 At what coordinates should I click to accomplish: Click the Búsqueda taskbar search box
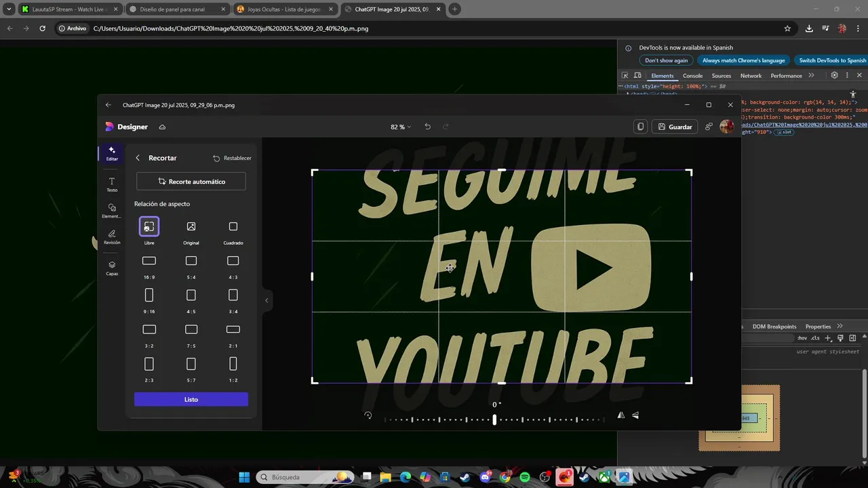[x=304, y=477]
